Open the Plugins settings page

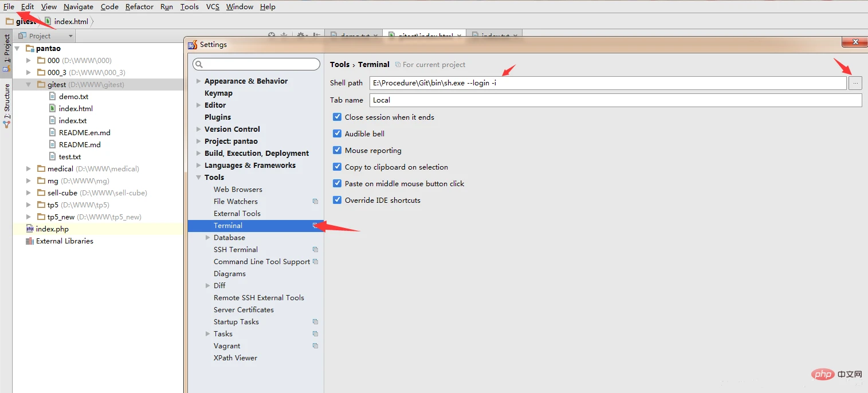coord(218,117)
